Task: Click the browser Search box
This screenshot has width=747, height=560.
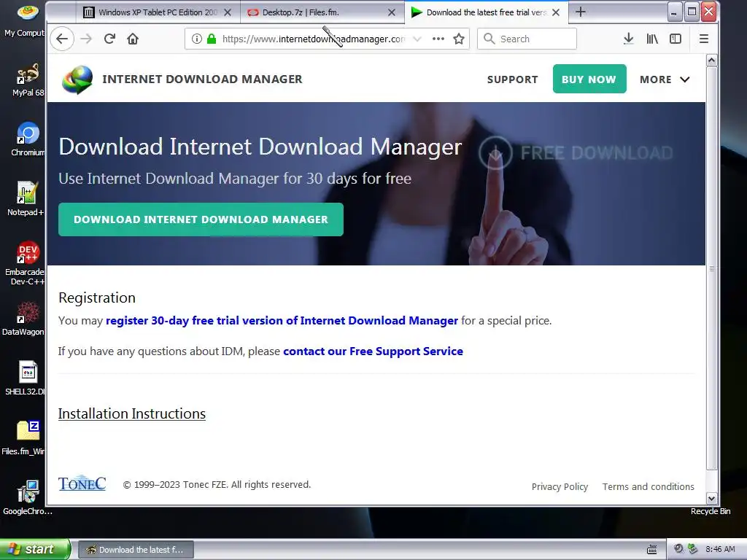Action: point(527,39)
